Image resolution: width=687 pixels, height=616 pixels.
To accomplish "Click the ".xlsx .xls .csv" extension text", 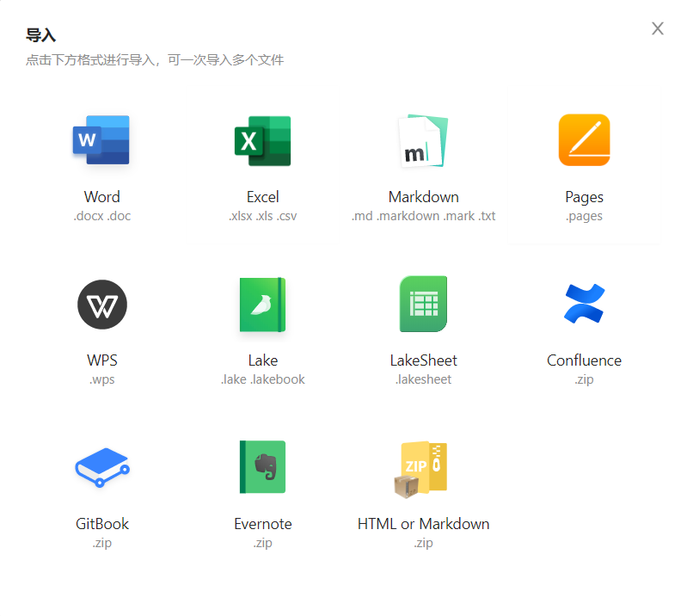I will coord(263,216).
